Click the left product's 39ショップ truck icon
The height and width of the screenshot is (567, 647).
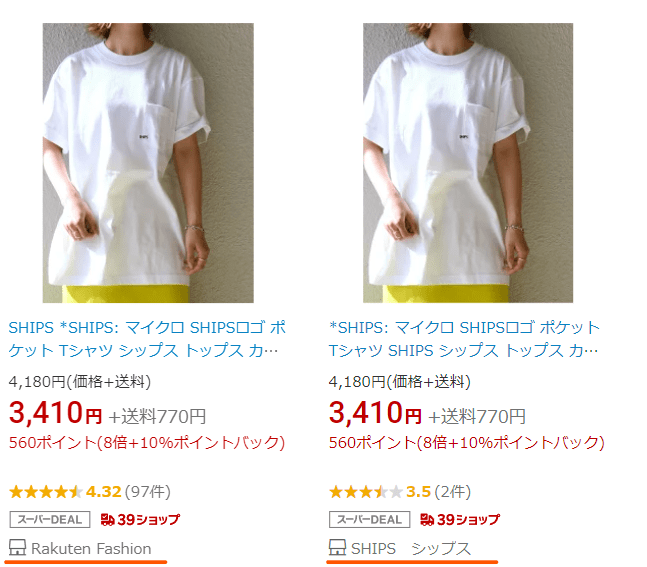[x=108, y=520]
